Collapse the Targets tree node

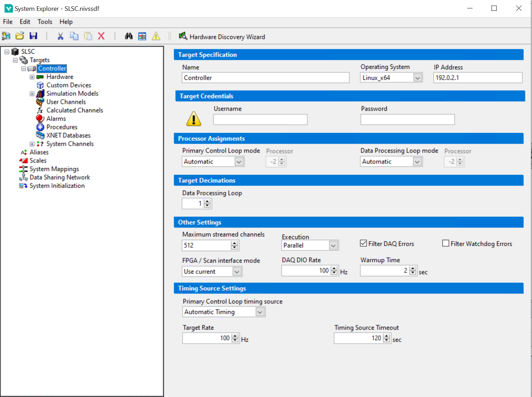coord(15,60)
